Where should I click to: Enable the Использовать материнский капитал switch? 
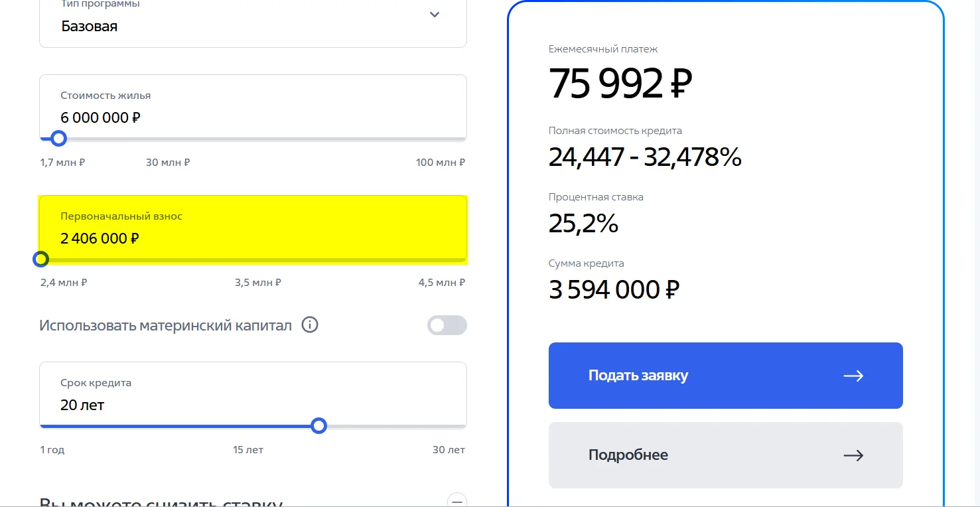[x=447, y=325]
